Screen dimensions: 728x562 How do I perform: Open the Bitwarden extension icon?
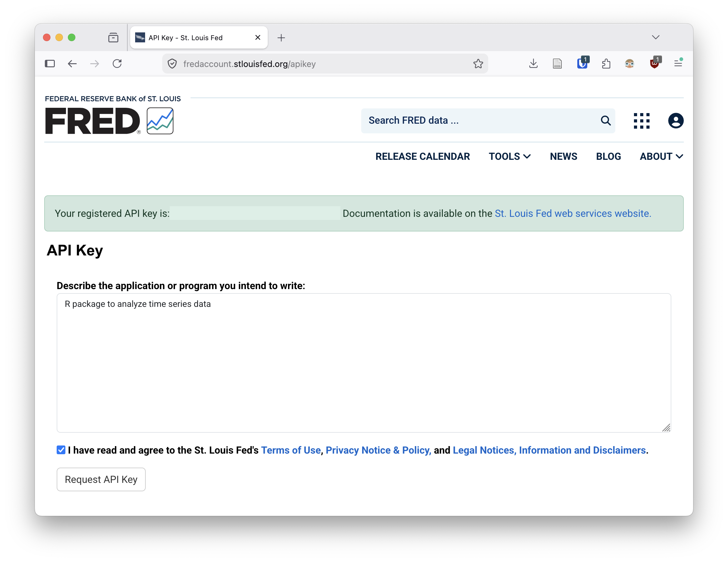click(582, 63)
